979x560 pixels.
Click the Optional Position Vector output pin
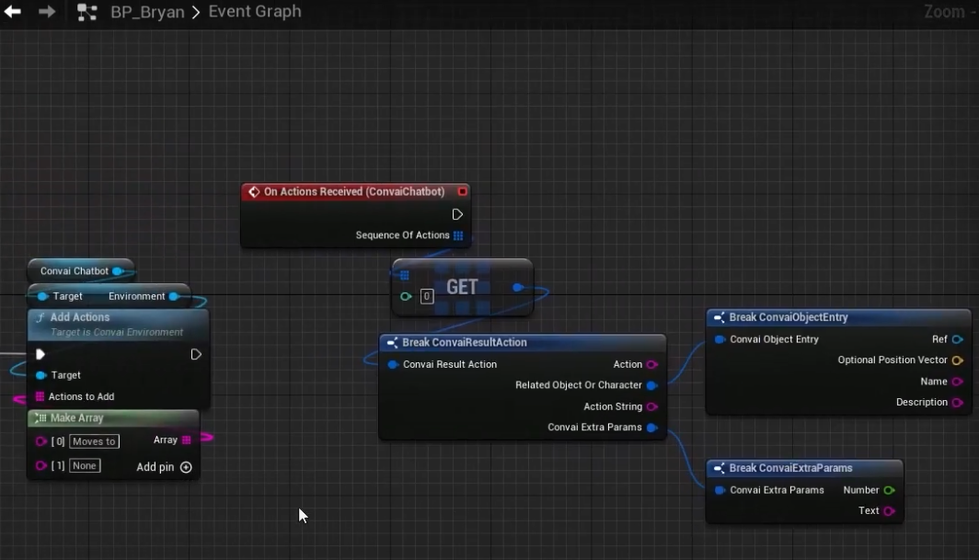pos(957,360)
